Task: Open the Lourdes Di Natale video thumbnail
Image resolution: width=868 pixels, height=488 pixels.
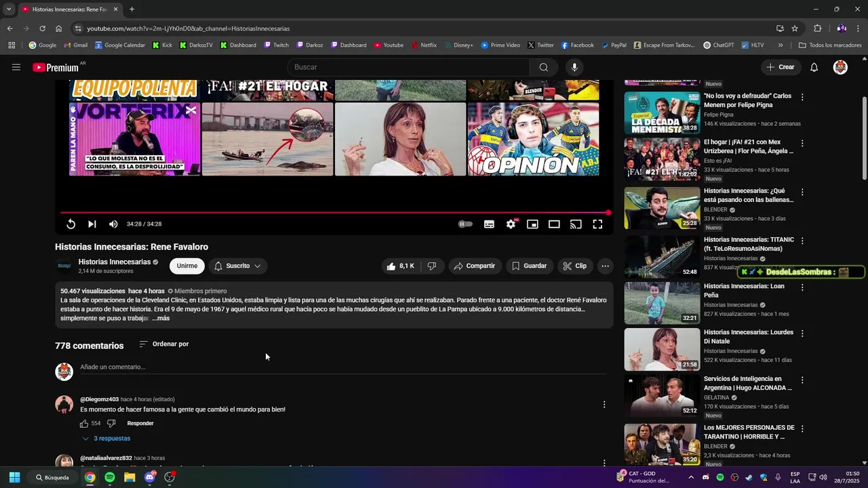Action: coord(662,350)
